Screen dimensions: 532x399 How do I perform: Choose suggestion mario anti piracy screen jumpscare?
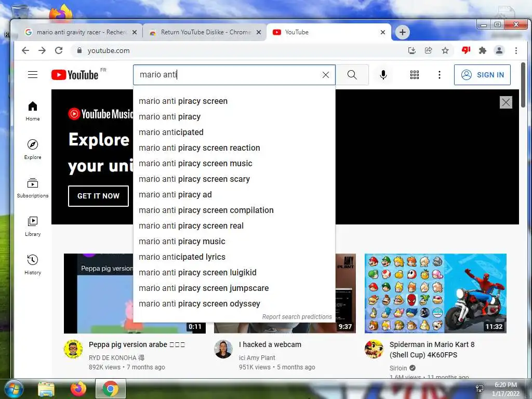coord(234,288)
